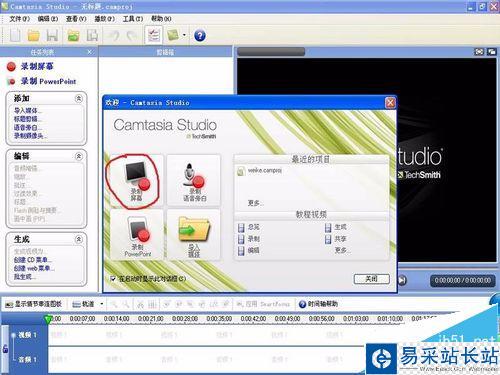Viewport: 500px width, 375px height.
Task: Click the green playhead marker on timeline
Action: (x=48, y=319)
